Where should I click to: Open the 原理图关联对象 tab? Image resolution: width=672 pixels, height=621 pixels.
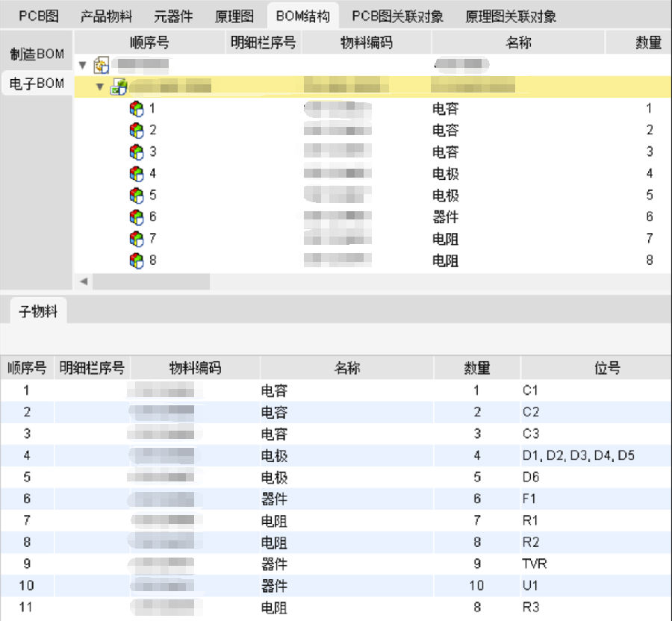tap(511, 16)
